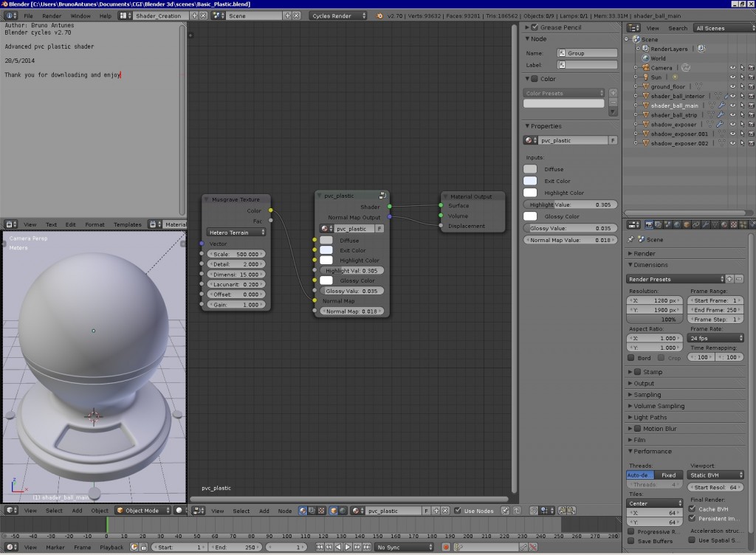Click the Scene properties icon
Viewport: 756px width, 555px height.
pyautogui.click(x=667, y=224)
